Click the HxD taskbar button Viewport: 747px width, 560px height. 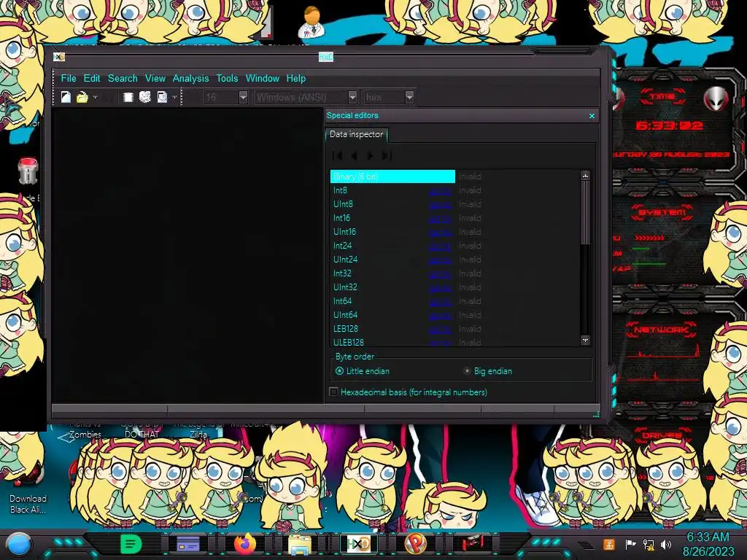point(358,543)
